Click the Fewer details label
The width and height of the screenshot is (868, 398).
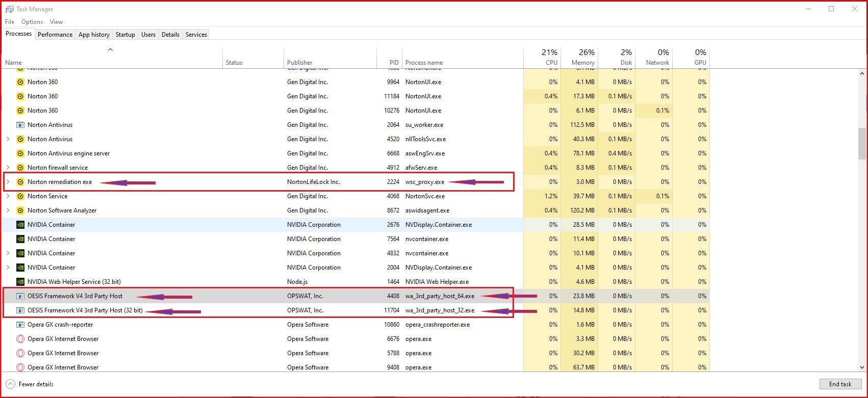[x=36, y=384]
